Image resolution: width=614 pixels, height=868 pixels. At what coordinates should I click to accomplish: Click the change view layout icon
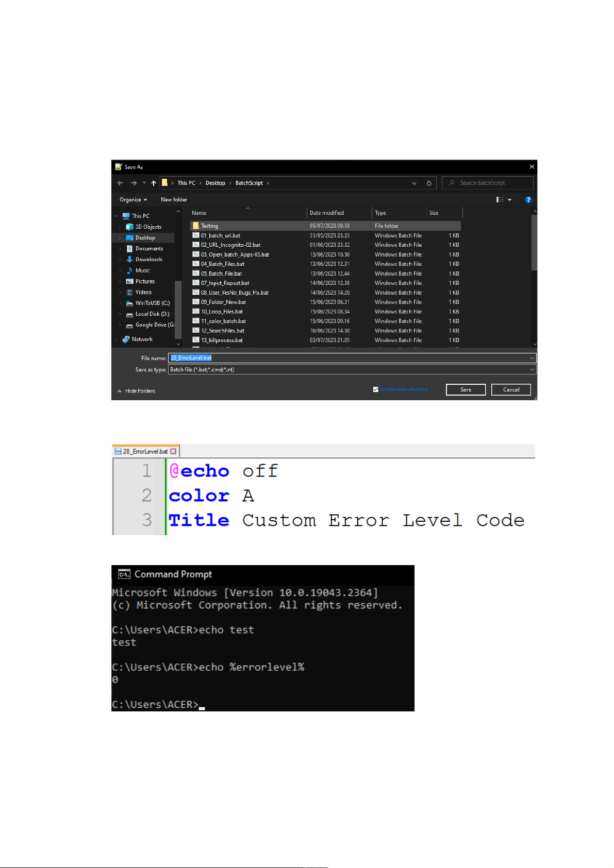500,200
